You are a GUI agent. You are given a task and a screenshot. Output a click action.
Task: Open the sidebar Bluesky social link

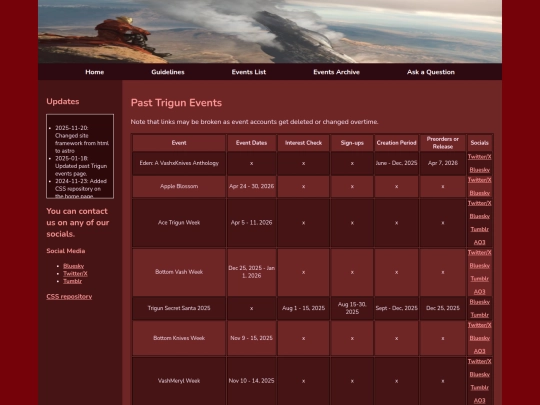click(73, 266)
